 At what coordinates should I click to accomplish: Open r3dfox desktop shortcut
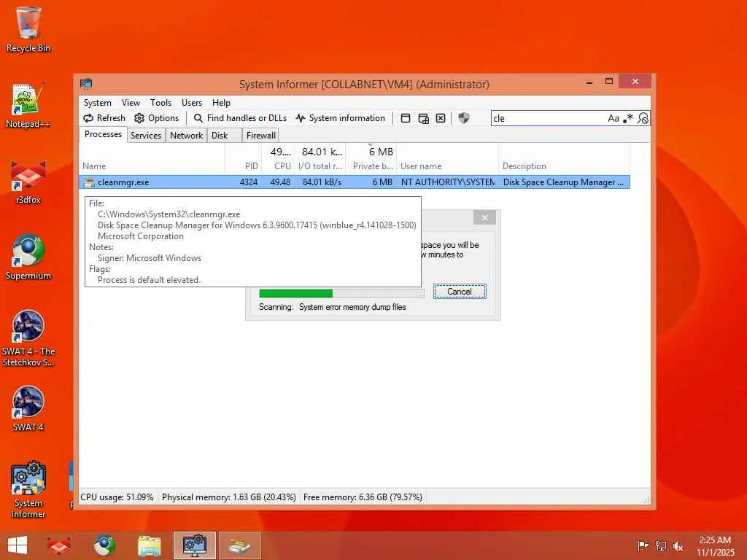[28, 182]
